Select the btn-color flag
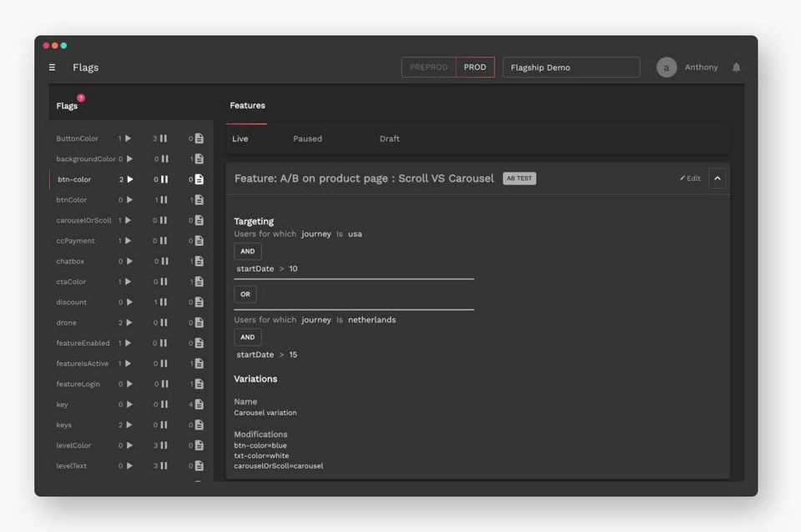Screen dimensions: 801x532 (74, 179)
